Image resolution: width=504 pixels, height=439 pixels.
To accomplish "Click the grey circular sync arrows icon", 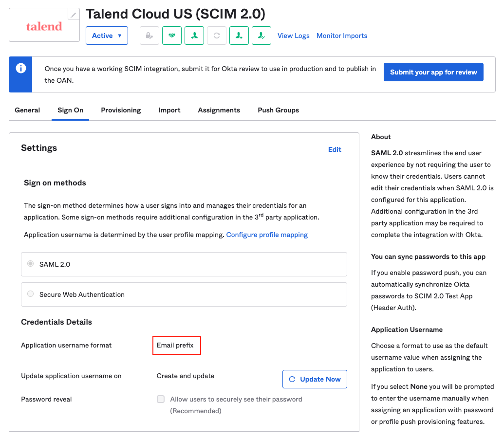I will pyautogui.click(x=217, y=36).
